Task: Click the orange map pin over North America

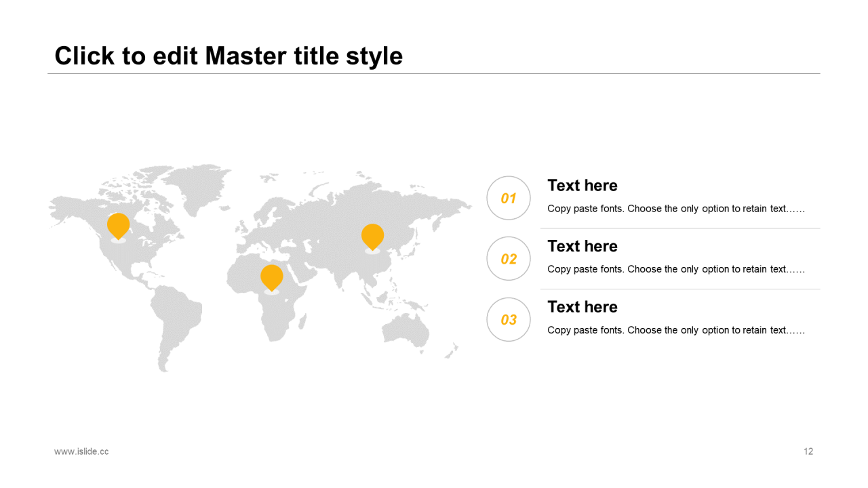Action: pos(118,226)
